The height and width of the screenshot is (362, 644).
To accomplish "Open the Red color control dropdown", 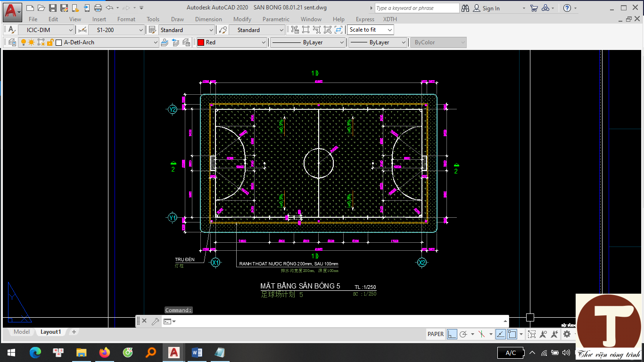I will point(264,42).
